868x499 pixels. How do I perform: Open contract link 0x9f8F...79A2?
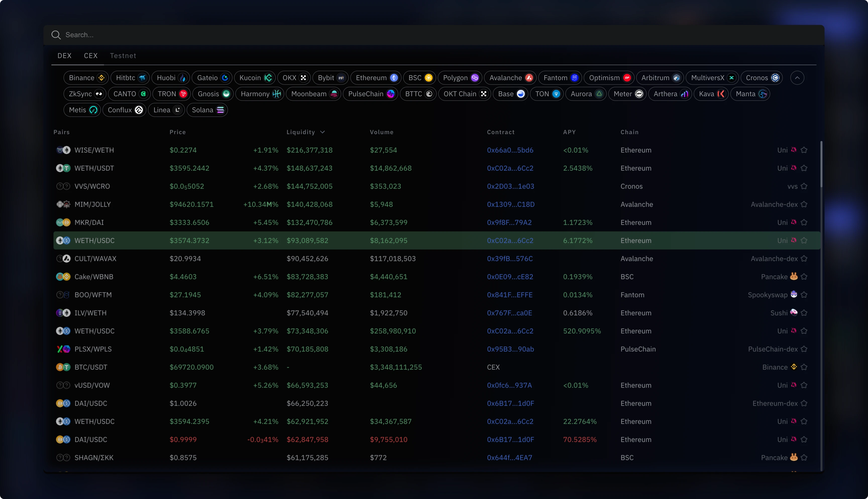(x=509, y=223)
